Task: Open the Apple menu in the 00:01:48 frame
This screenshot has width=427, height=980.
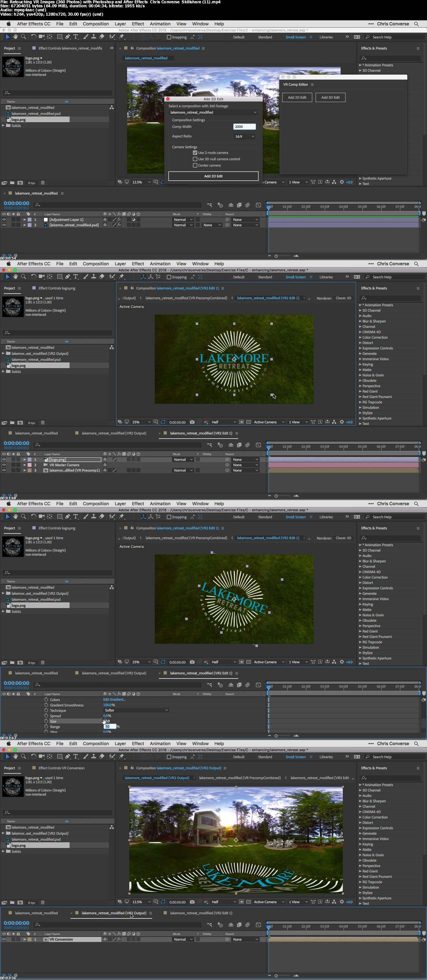Action: pos(8,264)
